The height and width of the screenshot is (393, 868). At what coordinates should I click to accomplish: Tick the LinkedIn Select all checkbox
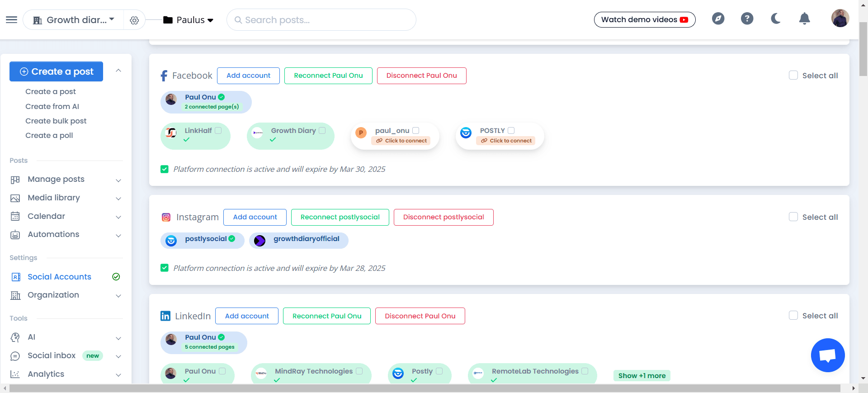(x=793, y=315)
